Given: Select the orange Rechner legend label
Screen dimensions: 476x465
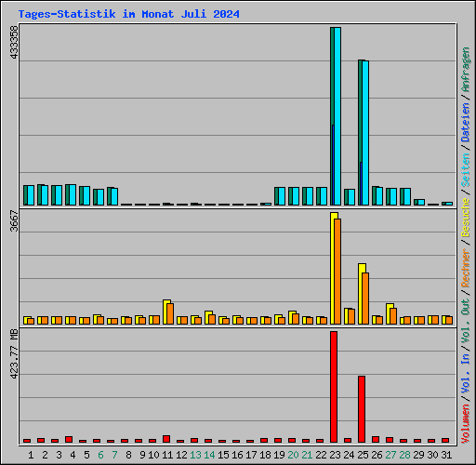Looking at the screenshot, I should (x=466, y=268).
